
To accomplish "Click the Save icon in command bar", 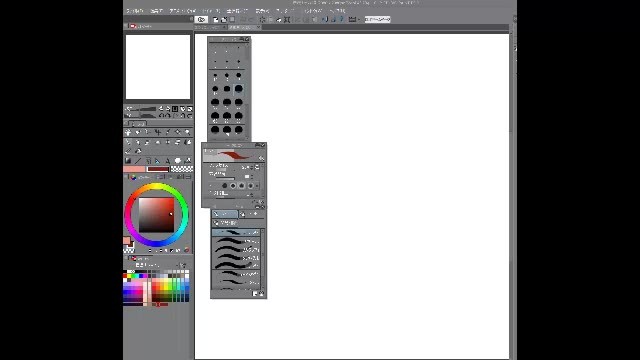I will [x=232, y=20].
